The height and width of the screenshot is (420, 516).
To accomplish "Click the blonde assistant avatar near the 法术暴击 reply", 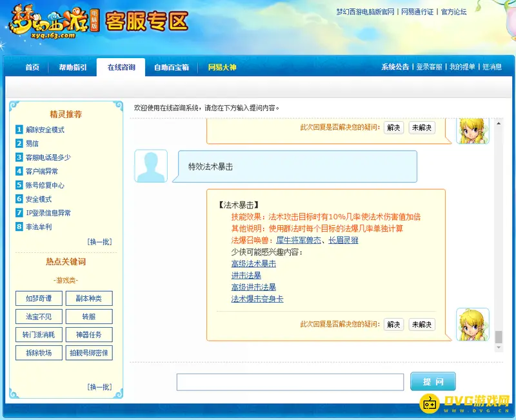I will [473, 325].
